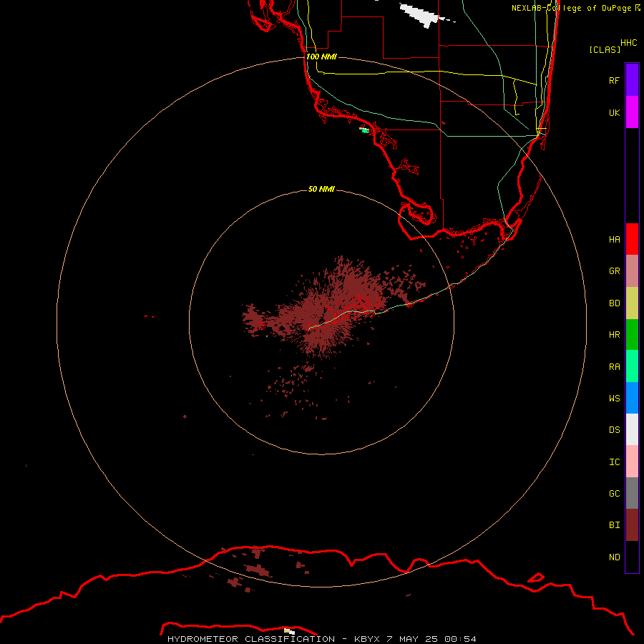
Task: Click the DS legend label
Action: coord(614,430)
